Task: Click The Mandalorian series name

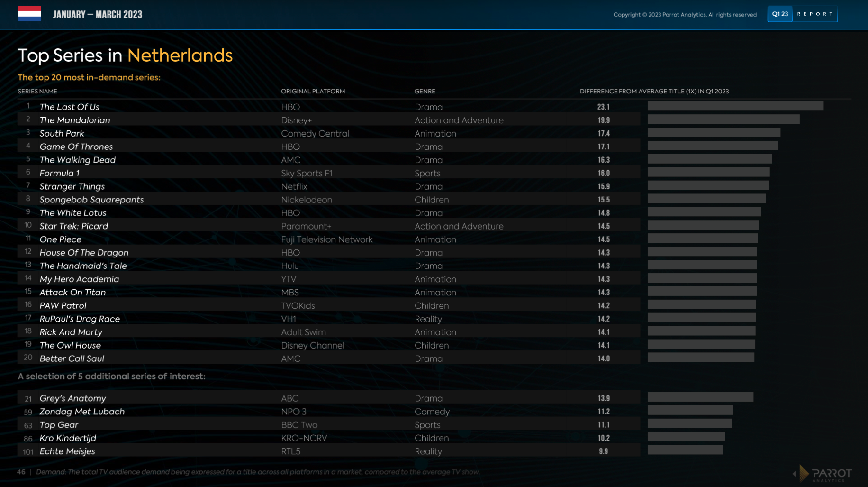Action: [x=74, y=120]
